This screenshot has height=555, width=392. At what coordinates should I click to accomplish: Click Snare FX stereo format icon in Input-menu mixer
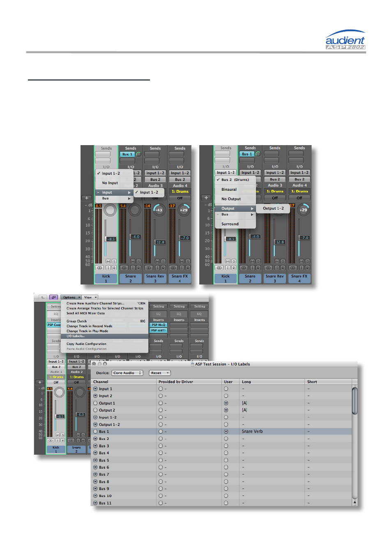pos(173,268)
